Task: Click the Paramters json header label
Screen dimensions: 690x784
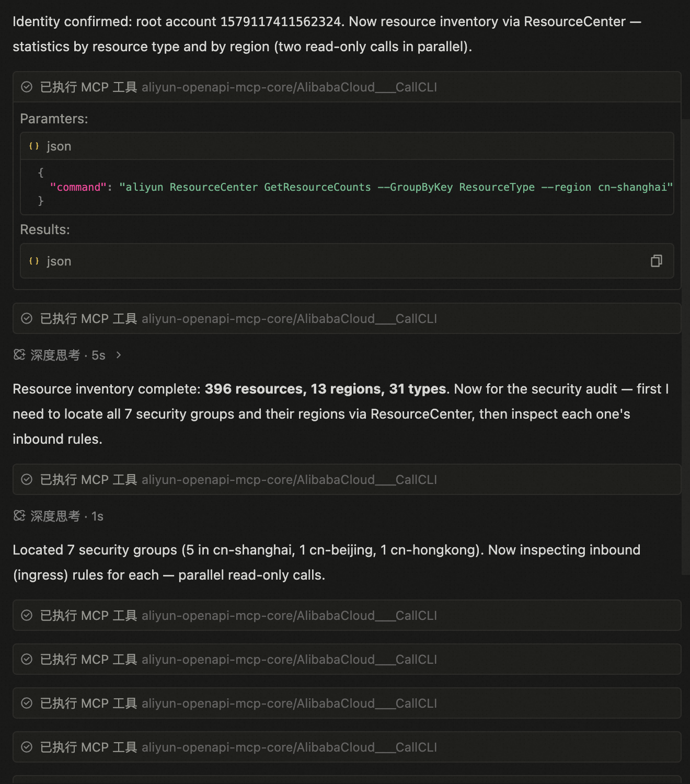Action: click(59, 146)
